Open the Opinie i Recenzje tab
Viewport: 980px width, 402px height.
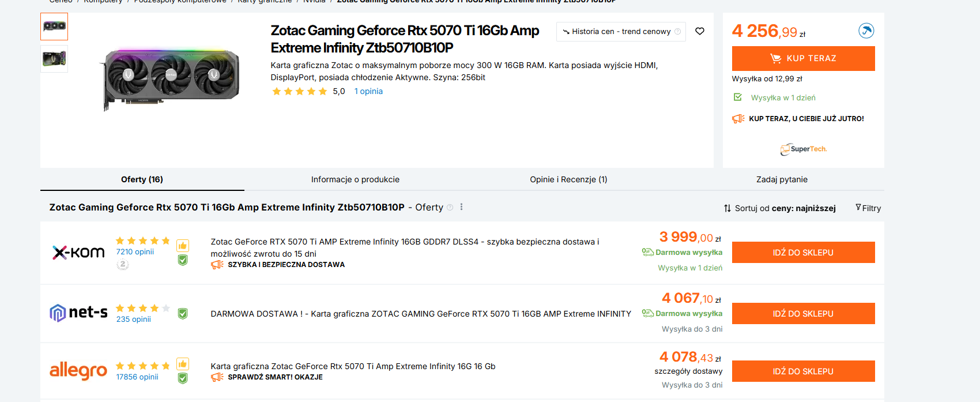point(568,179)
